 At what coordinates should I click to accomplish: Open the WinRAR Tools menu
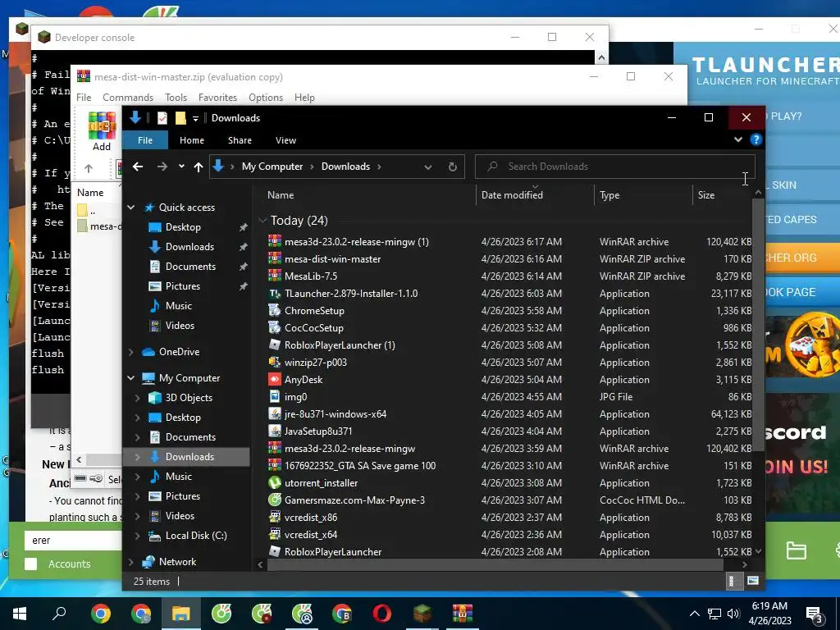(x=176, y=98)
